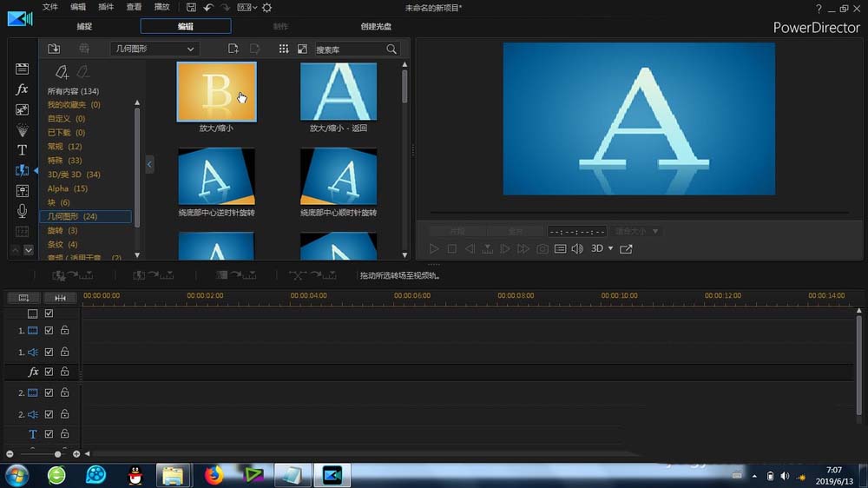The height and width of the screenshot is (488, 868).
Task: Click the undo arrow in top toolbar
Action: [208, 7]
